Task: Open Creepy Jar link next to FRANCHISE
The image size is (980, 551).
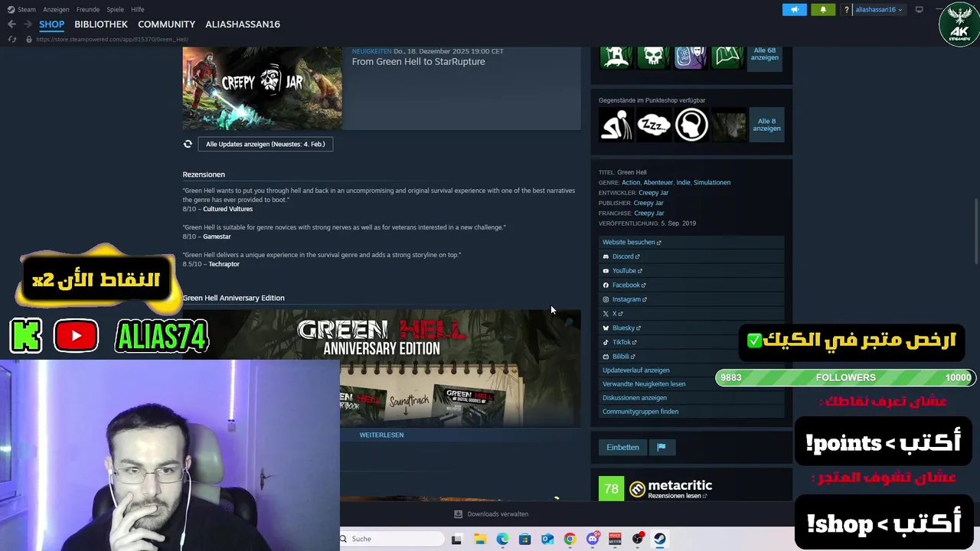Action: pyautogui.click(x=649, y=213)
